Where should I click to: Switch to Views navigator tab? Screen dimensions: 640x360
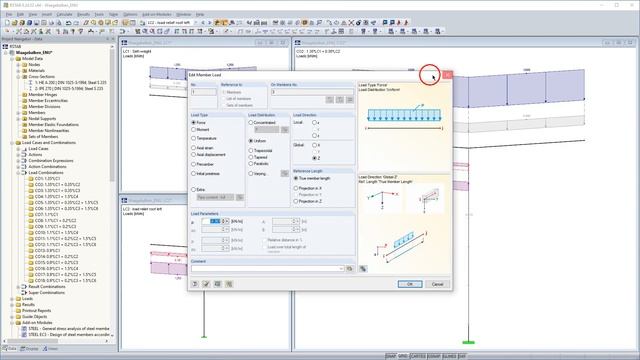(x=51, y=349)
